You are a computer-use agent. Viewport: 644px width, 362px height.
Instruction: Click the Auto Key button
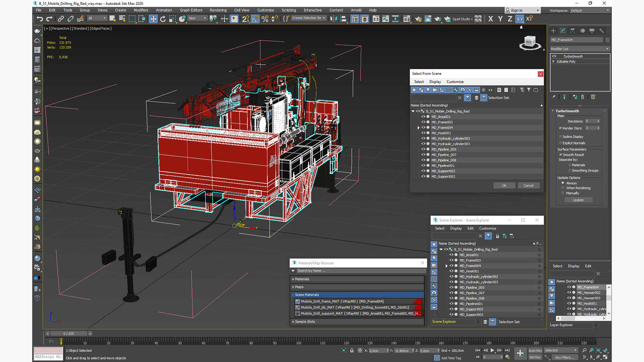[x=535, y=350]
